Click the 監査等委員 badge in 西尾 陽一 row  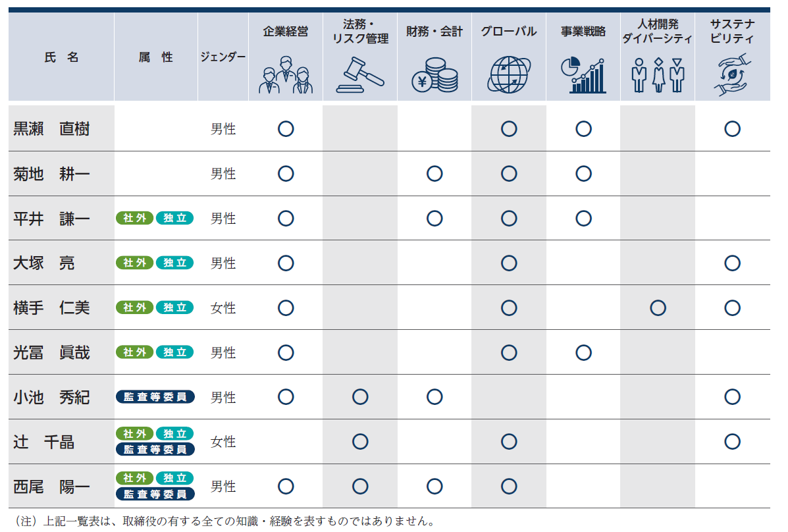point(155,494)
